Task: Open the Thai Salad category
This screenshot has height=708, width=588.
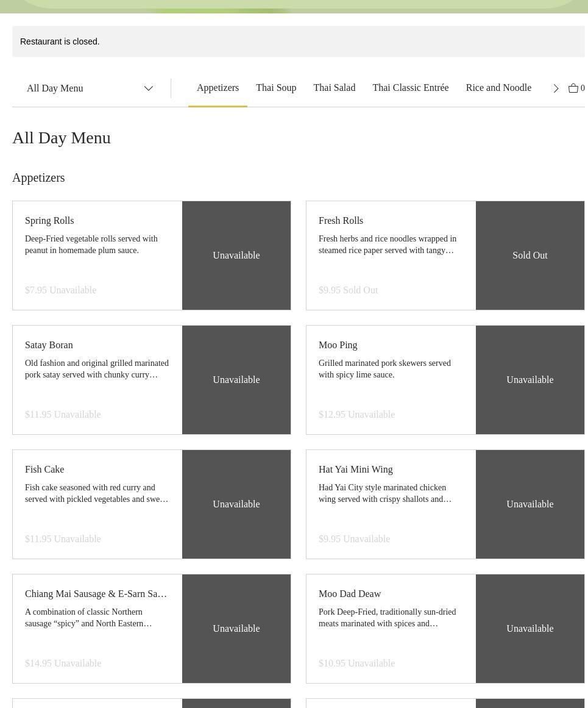Action: coord(334,88)
